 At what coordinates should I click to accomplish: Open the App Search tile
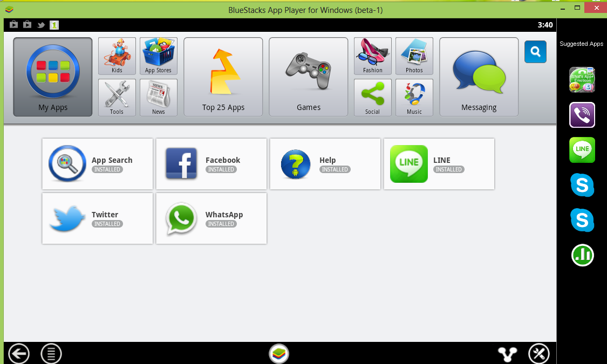coord(98,164)
